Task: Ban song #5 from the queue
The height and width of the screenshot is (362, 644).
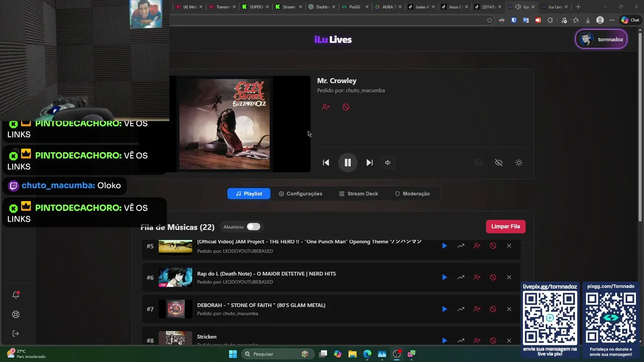Action: (493, 246)
